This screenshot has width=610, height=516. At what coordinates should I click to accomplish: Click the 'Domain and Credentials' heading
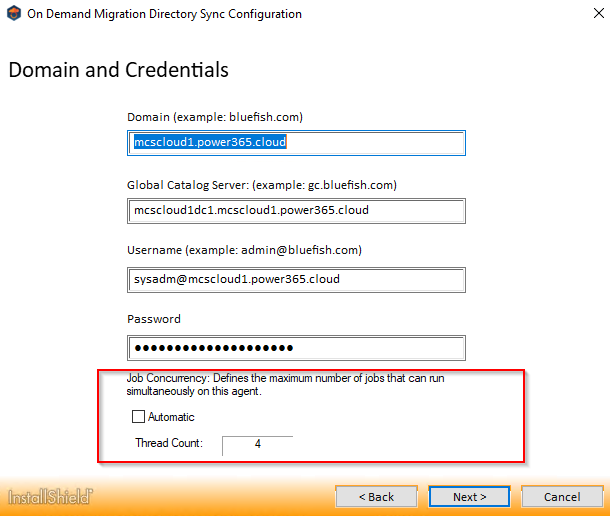click(119, 70)
